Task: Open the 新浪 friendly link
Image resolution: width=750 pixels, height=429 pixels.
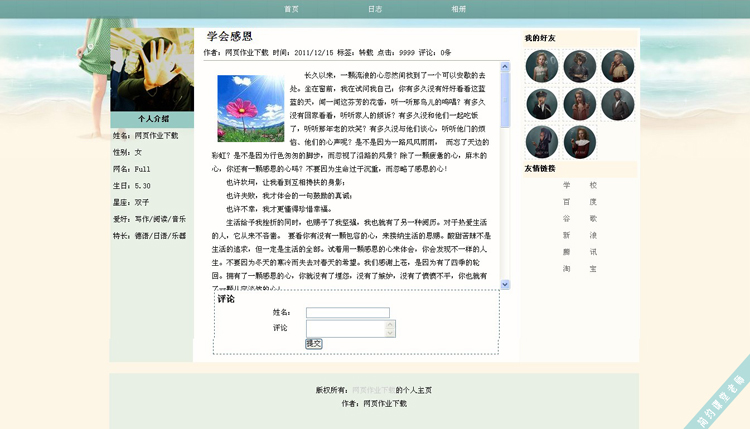Action: [x=580, y=235]
